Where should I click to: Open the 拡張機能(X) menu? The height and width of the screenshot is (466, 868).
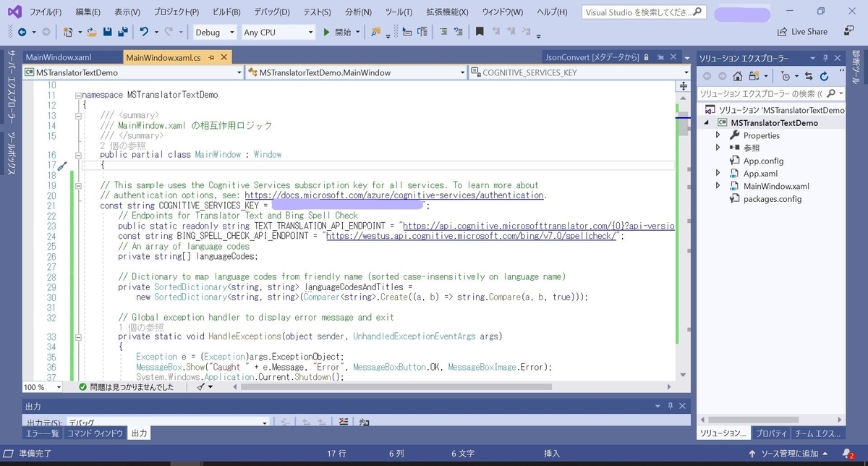click(447, 12)
